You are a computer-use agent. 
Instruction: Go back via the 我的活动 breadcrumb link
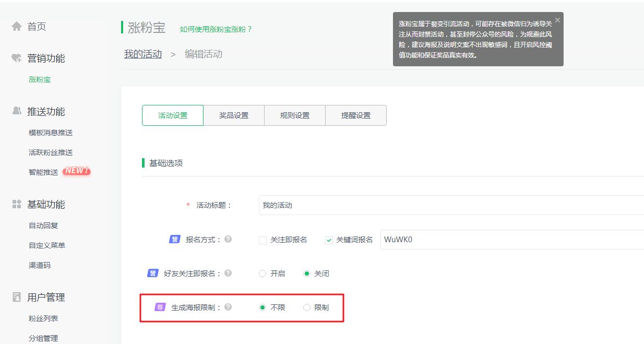[x=143, y=54]
